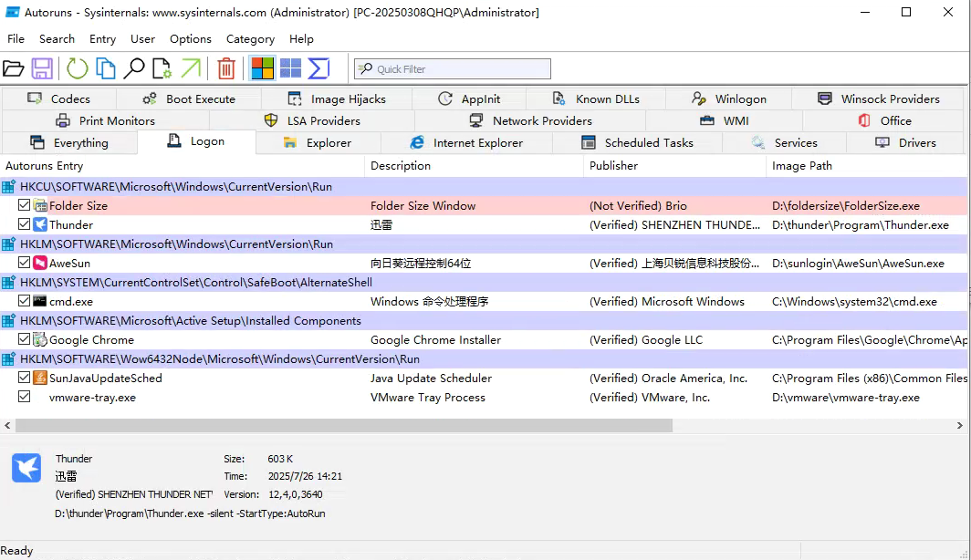
Task: Sort by Publisher column header
Action: point(674,166)
